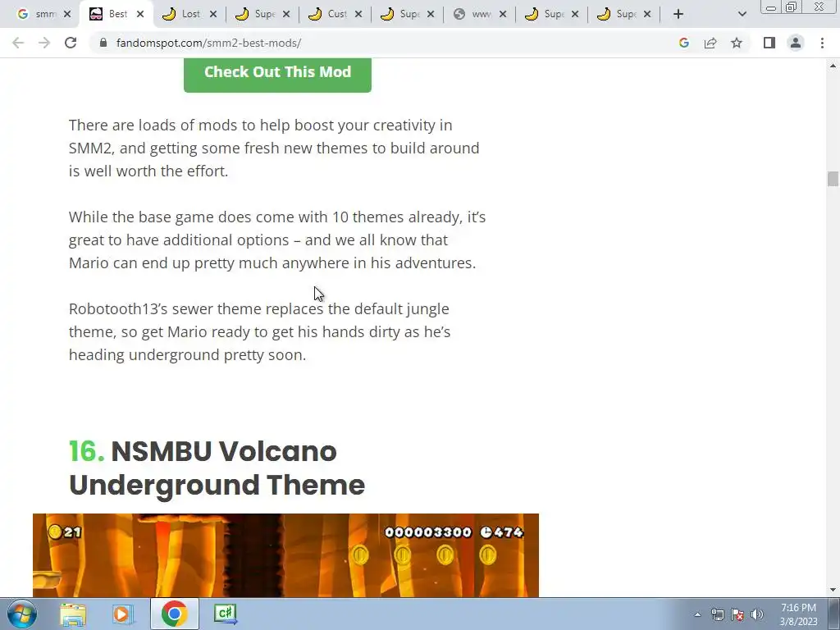840x630 pixels.
Task: Click the Chrome taskbar icon
Action: click(174, 614)
